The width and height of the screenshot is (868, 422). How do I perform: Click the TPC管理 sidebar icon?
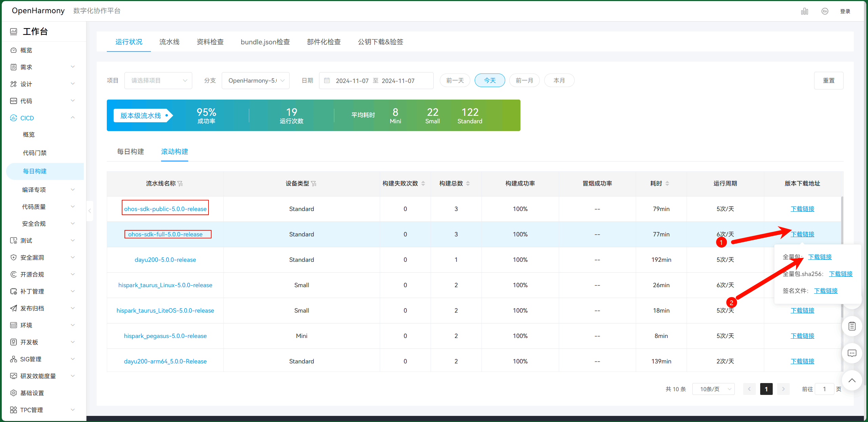click(x=14, y=410)
